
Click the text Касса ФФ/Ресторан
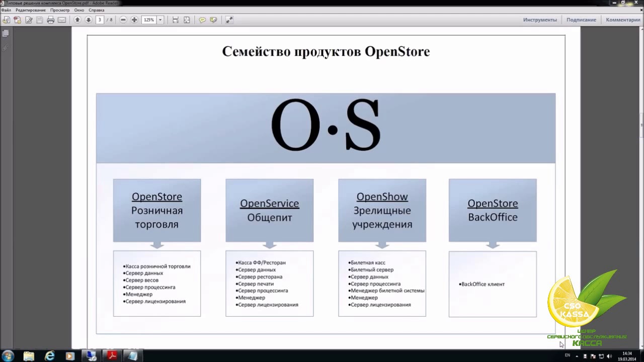coord(262,262)
